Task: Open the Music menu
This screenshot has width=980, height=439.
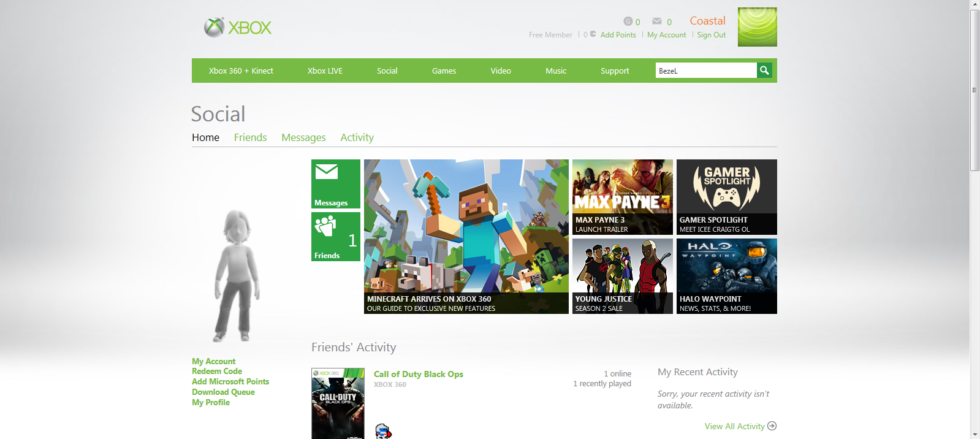Action: pyautogui.click(x=556, y=71)
